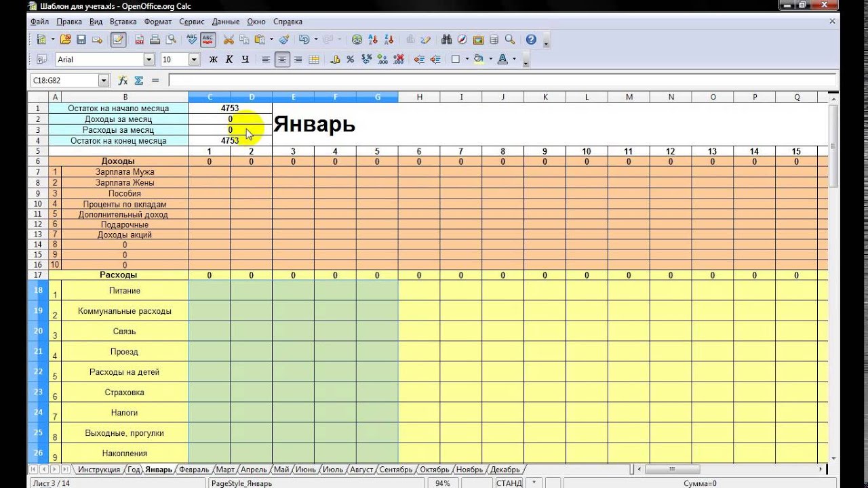This screenshot has width=868, height=488.
Task: Paste from clipboard icon
Action: tap(260, 39)
